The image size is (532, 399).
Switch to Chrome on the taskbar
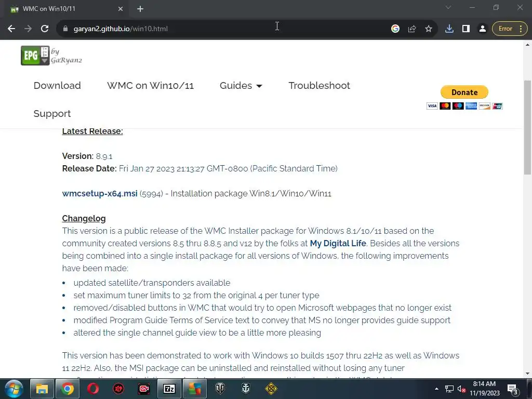click(68, 389)
